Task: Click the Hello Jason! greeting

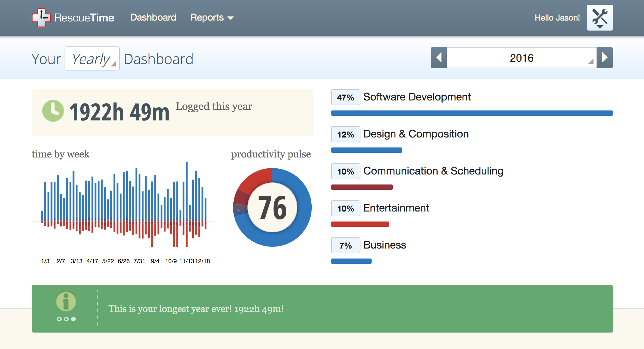Action: [x=557, y=18]
